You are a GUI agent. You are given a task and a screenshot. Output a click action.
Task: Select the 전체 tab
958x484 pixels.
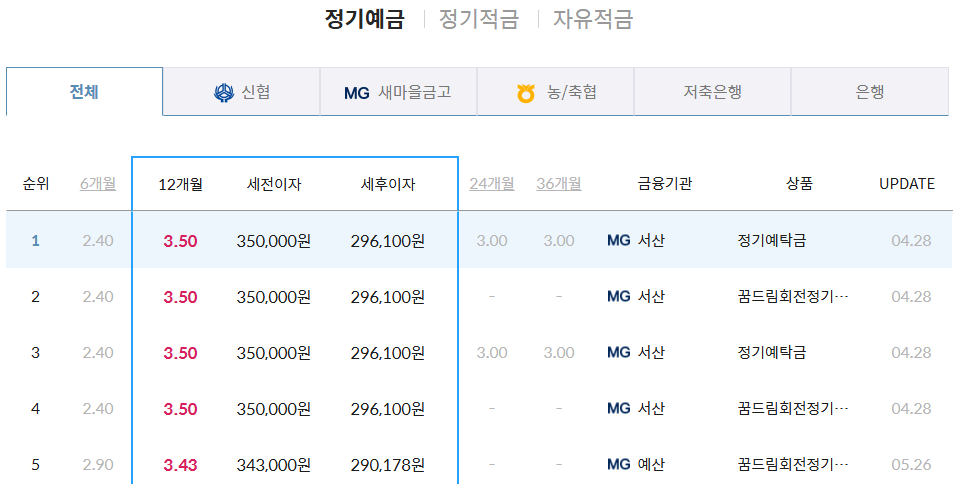pos(84,92)
